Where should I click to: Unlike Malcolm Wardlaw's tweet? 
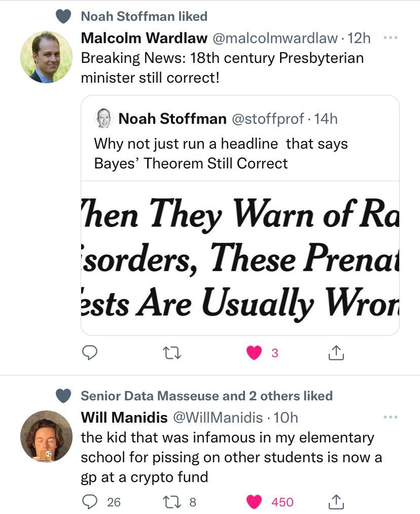tap(255, 353)
